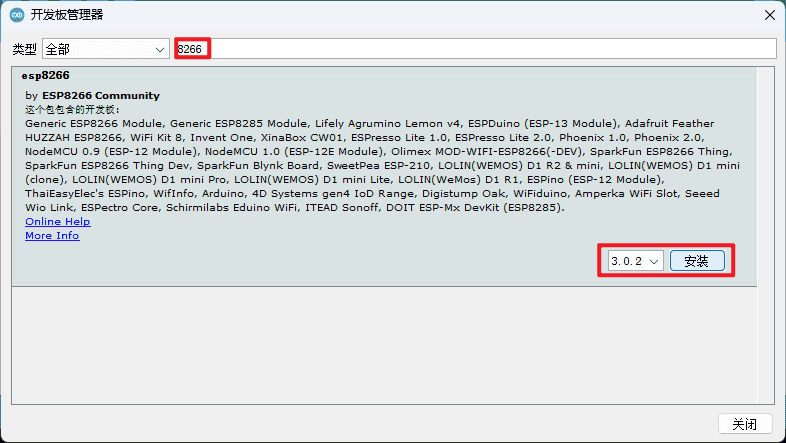Close the 开发板管理器 window with X
This screenshot has height=443, width=786.
(770, 15)
